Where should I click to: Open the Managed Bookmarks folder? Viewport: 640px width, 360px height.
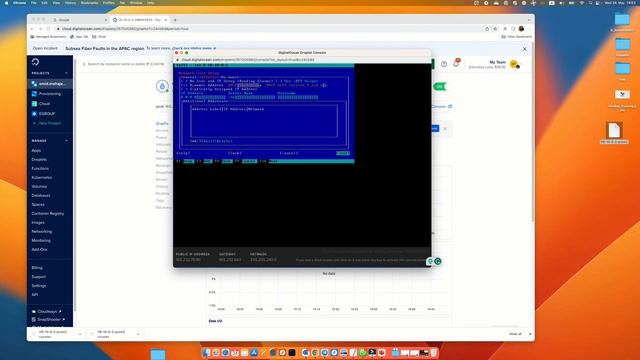tap(48, 37)
